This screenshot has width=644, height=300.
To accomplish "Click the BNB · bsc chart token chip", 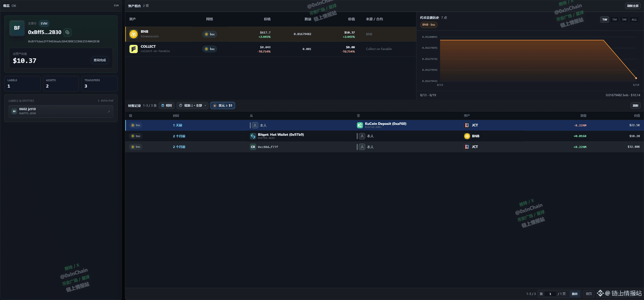I will pos(429,25).
